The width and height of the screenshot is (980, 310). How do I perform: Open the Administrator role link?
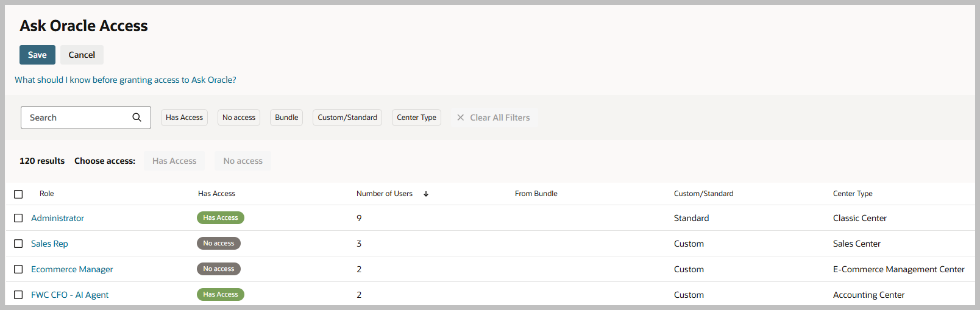pyautogui.click(x=58, y=218)
